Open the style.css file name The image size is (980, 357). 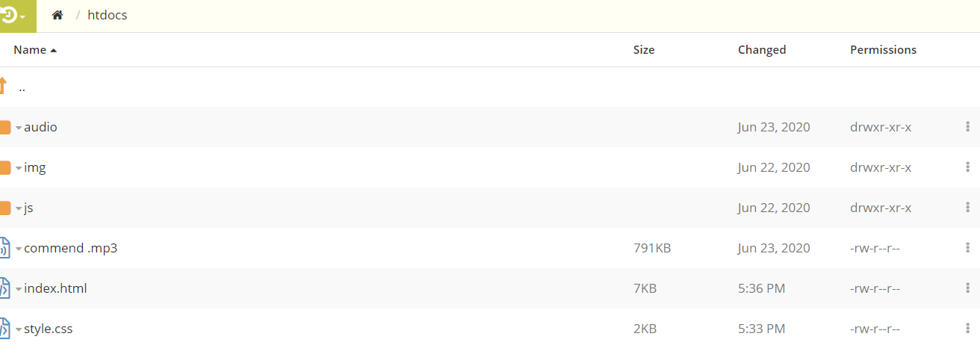(x=49, y=329)
